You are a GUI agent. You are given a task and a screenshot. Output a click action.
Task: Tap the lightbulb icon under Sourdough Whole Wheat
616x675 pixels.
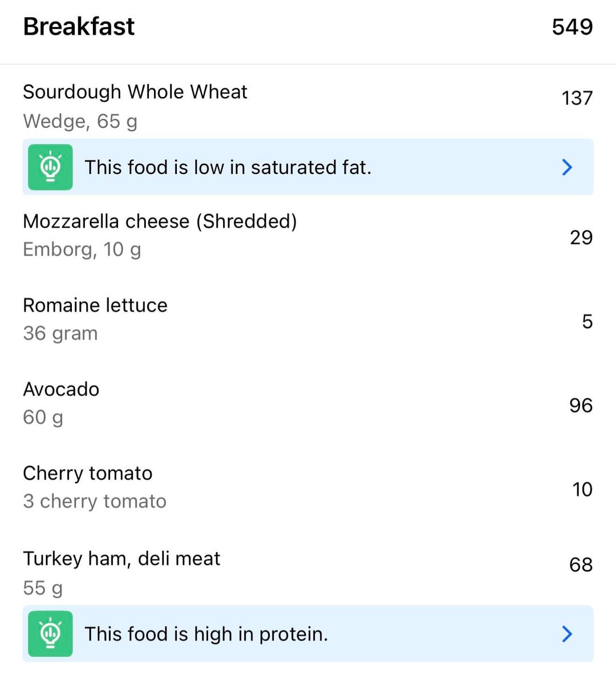51,167
